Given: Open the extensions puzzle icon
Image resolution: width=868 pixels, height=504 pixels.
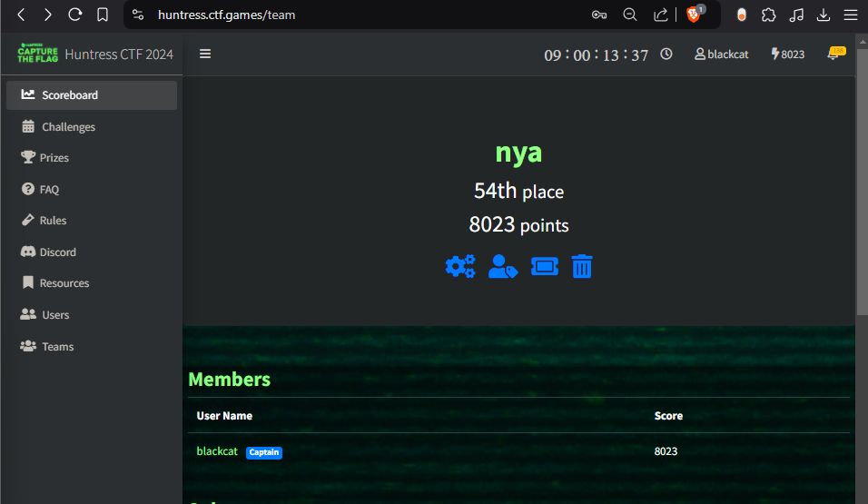Looking at the screenshot, I should pos(769,15).
